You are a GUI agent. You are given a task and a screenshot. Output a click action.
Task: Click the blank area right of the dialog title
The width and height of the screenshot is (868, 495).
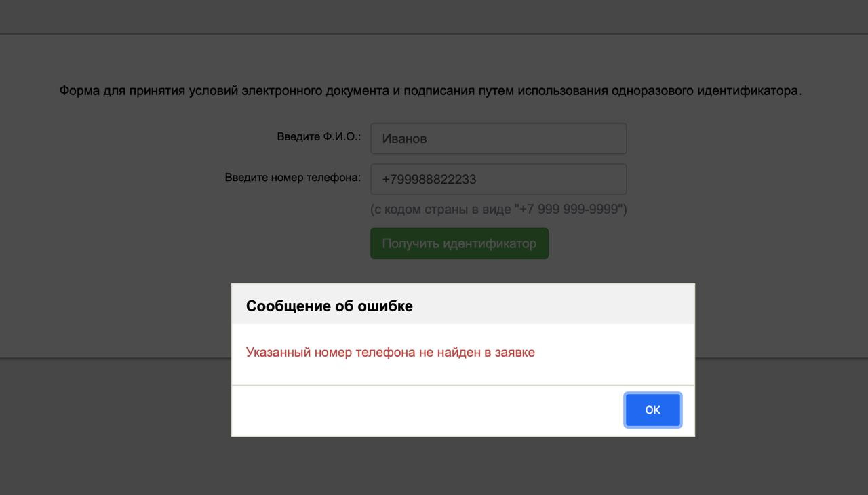[x=556, y=305]
